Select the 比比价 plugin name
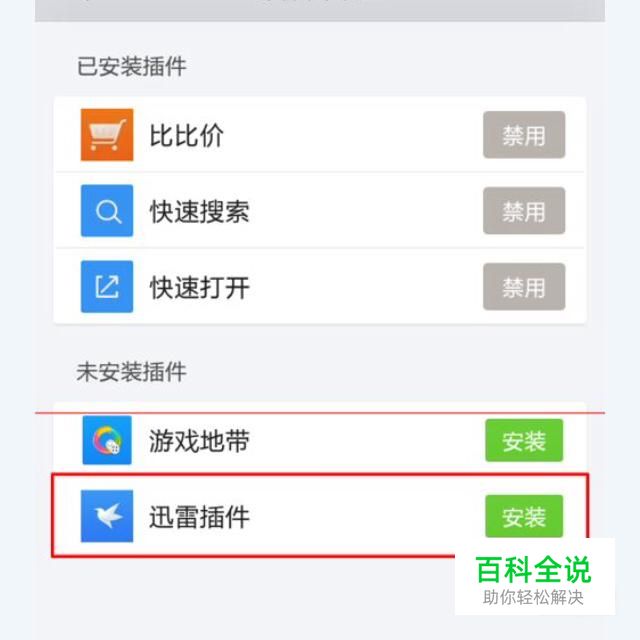640x640 pixels. [x=187, y=135]
